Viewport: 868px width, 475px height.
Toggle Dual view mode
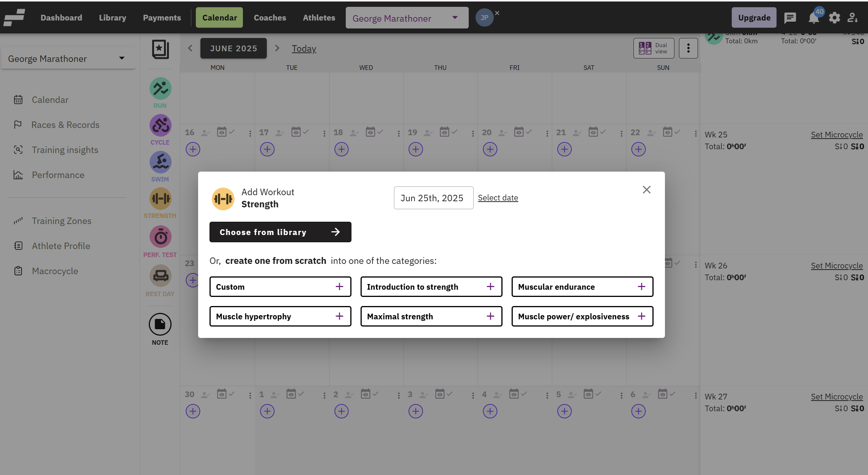pyautogui.click(x=654, y=48)
